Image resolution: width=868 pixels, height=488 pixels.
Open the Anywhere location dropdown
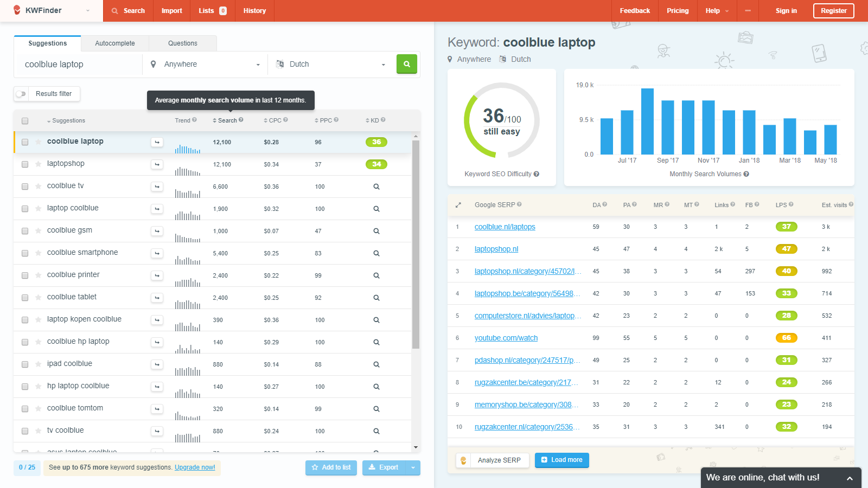[x=206, y=64]
